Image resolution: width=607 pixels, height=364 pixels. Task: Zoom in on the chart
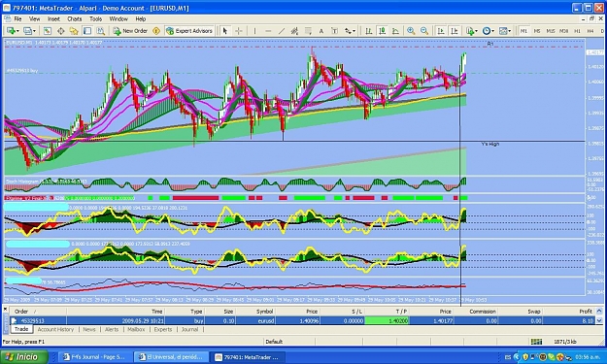coord(411,31)
